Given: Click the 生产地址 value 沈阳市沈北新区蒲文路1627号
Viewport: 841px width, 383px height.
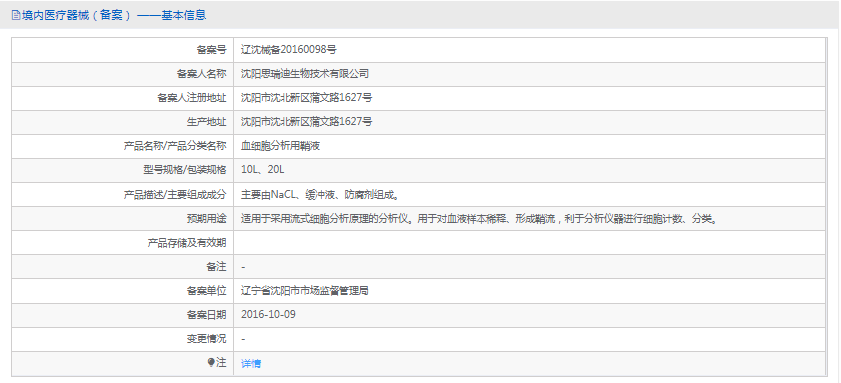Looking at the screenshot, I should pos(307,122).
